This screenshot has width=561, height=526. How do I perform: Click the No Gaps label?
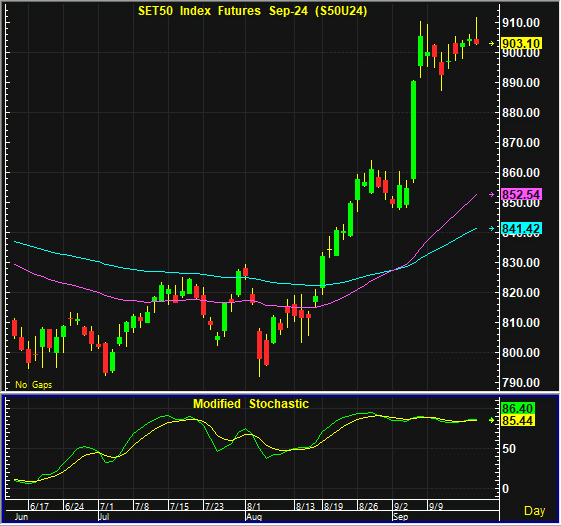pos(34,385)
